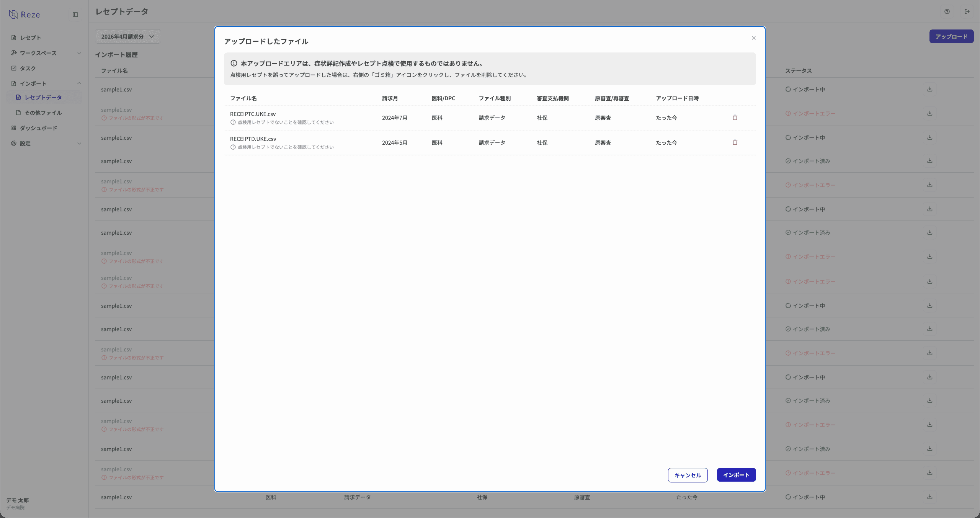Open the レセプト menu item

(x=31, y=38)
